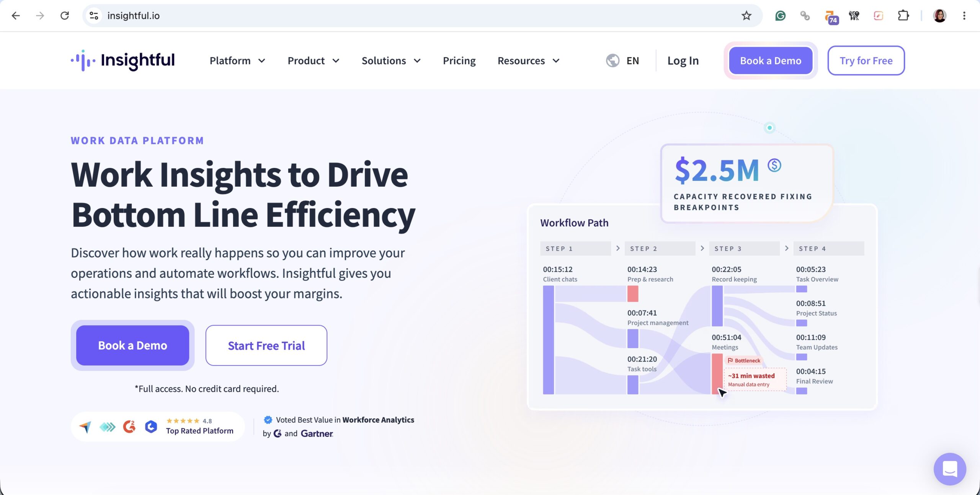The height and width of the screenshot is (495, 980).
Task: Click the '~31 min wasted' callout
Action: coord(755,379)
